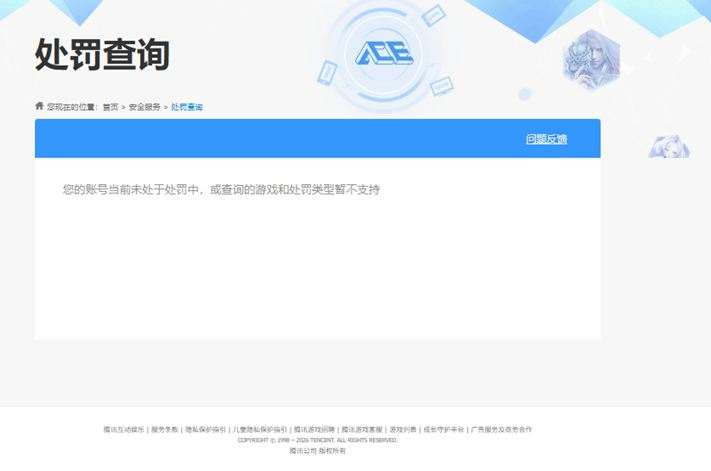The width and height of the screenshot is (711, 471).
Task: Click the large 处罚查询 page title
Action: (x=102, y=54)
